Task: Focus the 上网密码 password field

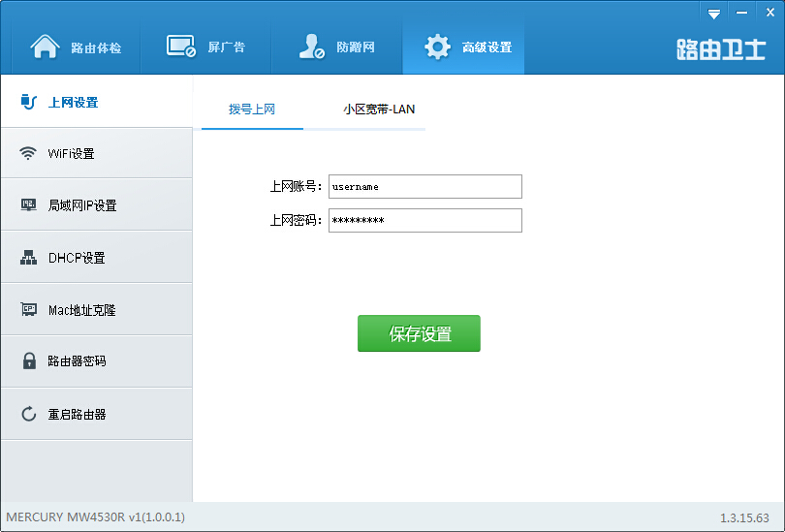Action: [424, 221]
